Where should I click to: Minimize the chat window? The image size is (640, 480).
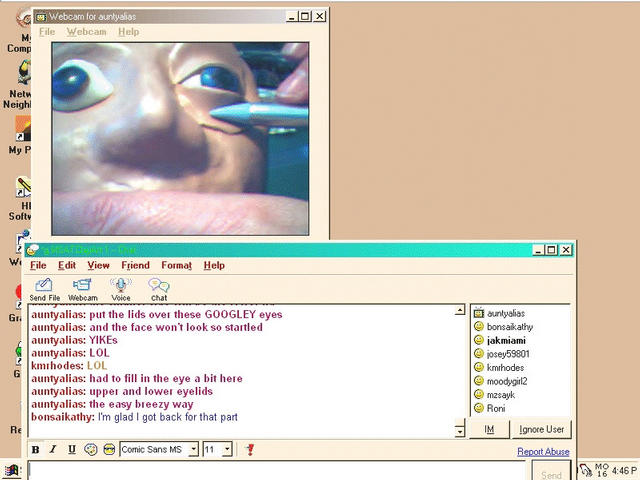click(x=538, y=250)
